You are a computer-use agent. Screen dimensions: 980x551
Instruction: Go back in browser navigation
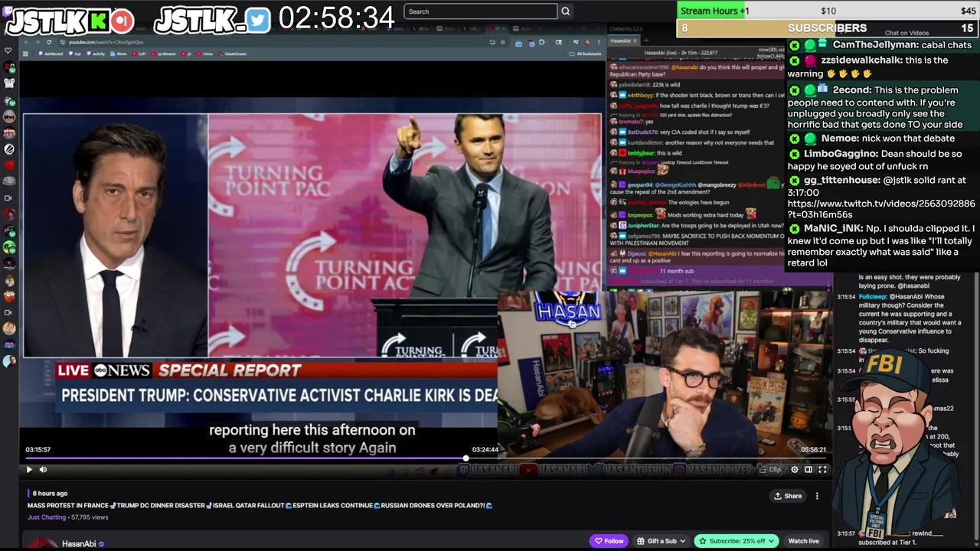(28, 42)
